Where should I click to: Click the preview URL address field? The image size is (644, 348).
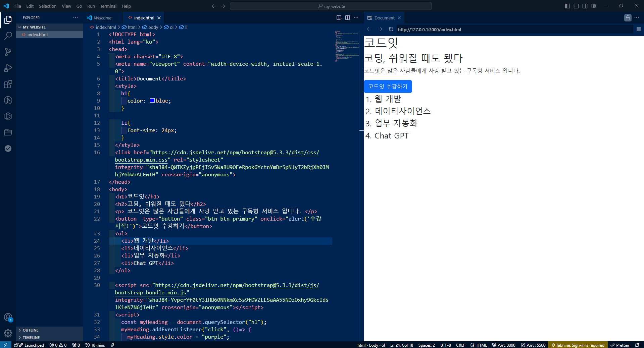514,30
